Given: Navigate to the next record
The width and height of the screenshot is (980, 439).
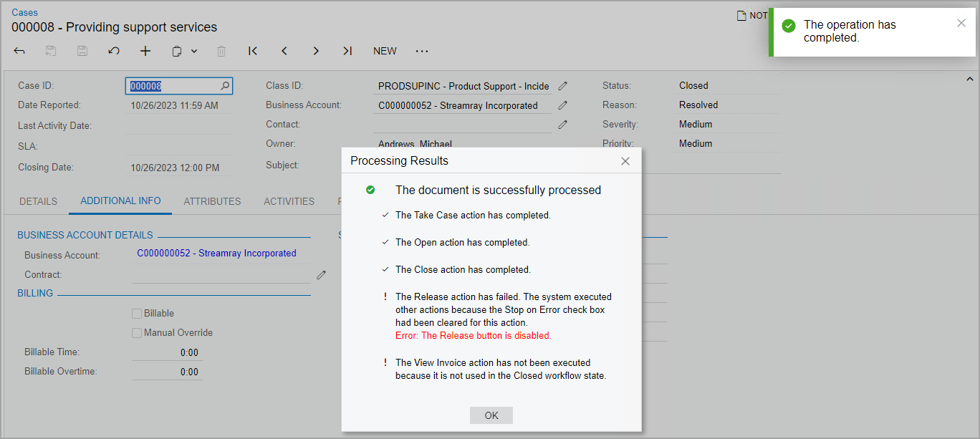Looking at the screenshot, I should [316, 51].
